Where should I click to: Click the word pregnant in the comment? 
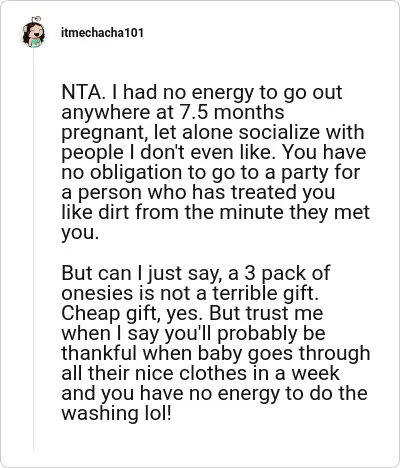[x=104, y=133]
